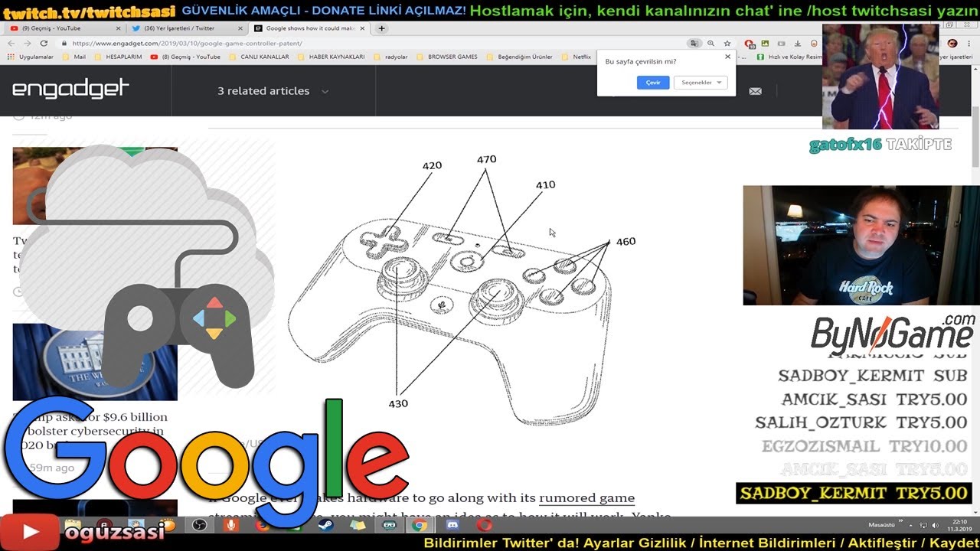980x551 pixels.
Task: Click the Engadget logo
Action: click(70, 89)
